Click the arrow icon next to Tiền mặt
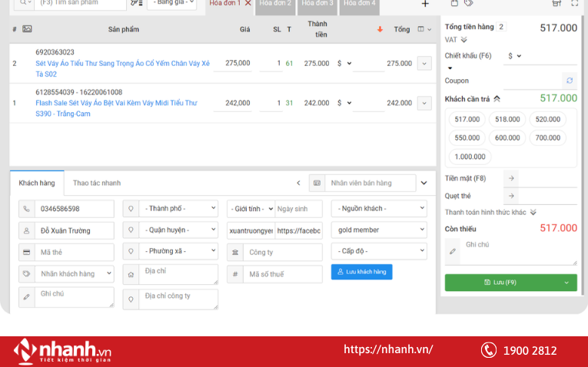 (511, 178)
